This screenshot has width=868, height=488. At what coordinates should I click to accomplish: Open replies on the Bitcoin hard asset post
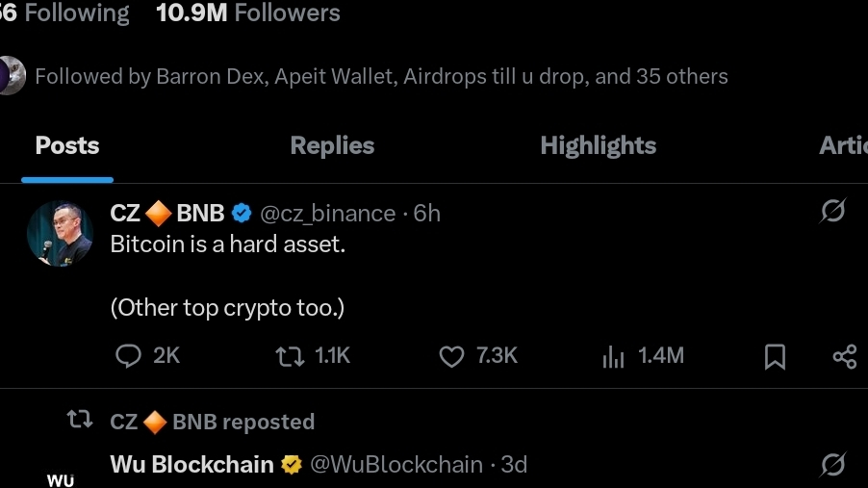[x=147, y=355]
